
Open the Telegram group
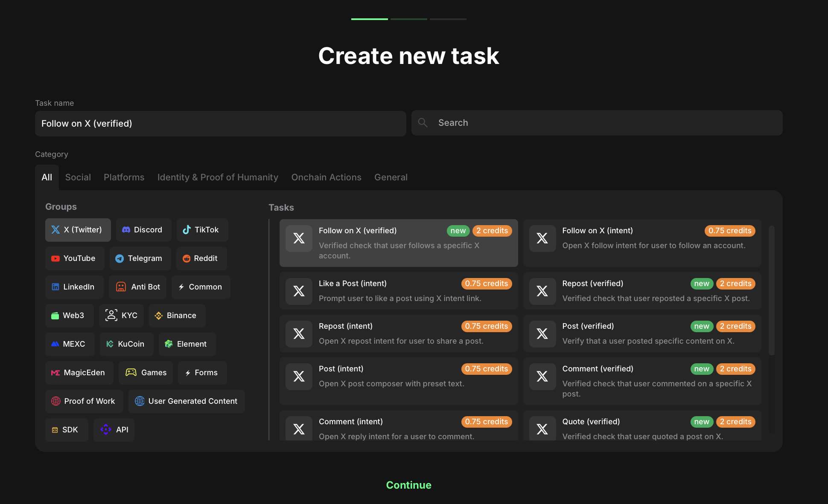tap(140, 258)
